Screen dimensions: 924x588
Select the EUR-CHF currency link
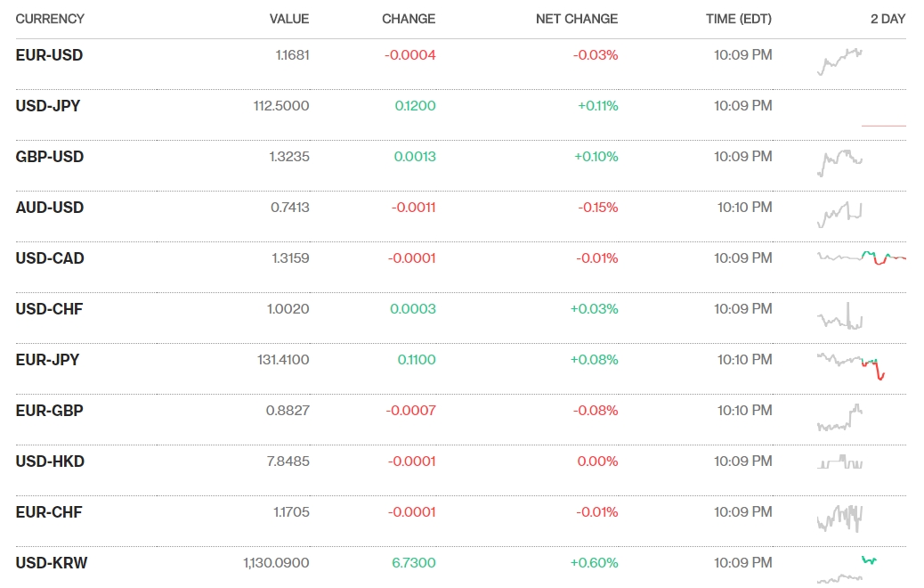pos(49,512)
